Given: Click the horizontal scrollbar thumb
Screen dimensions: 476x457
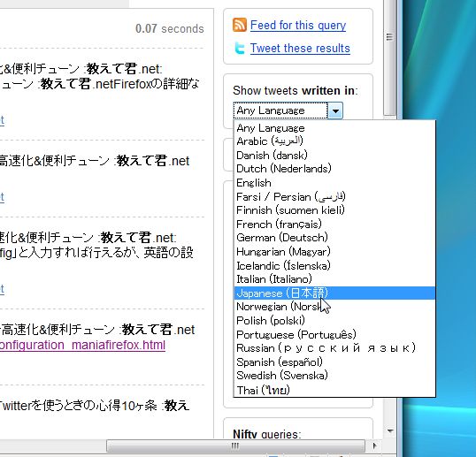Looking at the screenshot, I should coord(235,446).
